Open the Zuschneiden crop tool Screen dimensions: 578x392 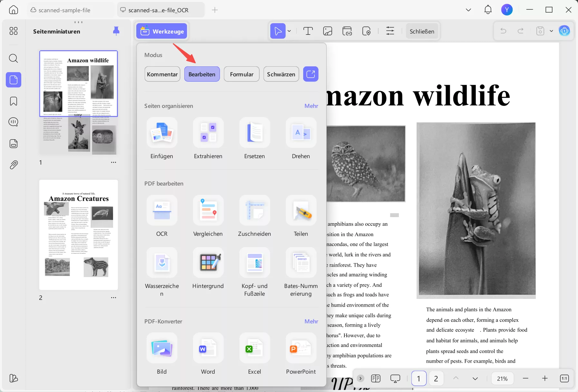tap(255, 216)
